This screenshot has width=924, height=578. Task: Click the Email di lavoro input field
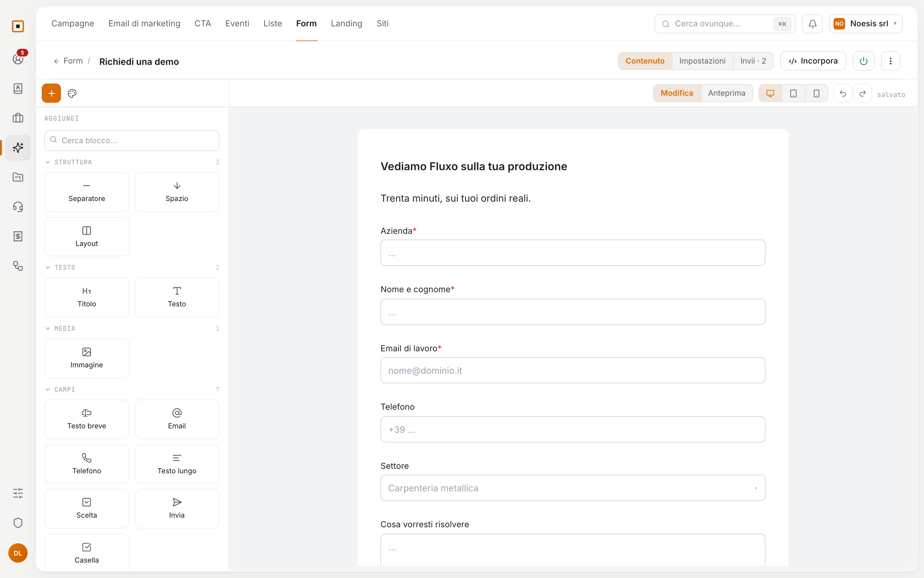point(573,370)
